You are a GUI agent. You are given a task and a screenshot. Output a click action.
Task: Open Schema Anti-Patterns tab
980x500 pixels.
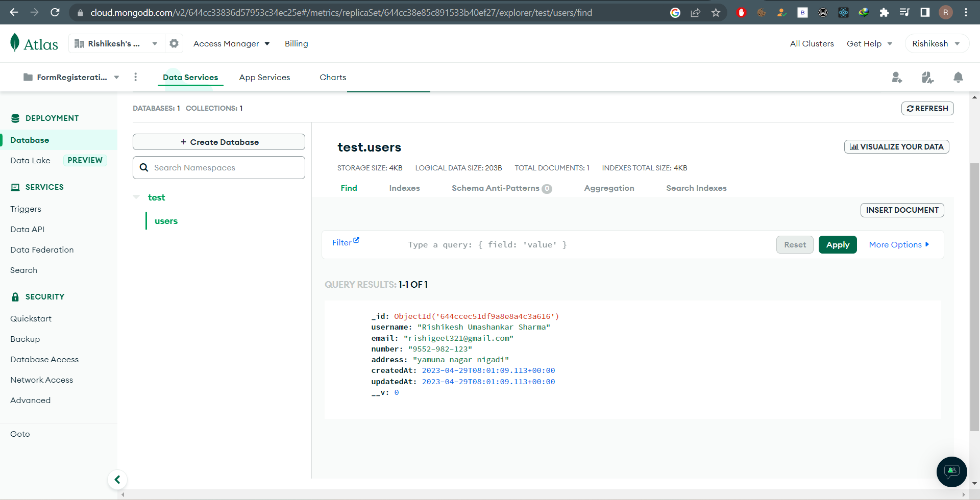point(502,188)
